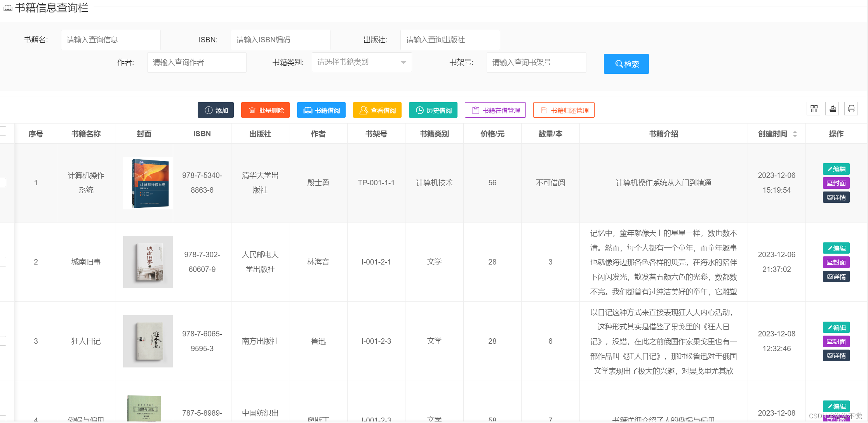Focus the 作者 author input field
The image size is (868, 423).
[197, 62]
